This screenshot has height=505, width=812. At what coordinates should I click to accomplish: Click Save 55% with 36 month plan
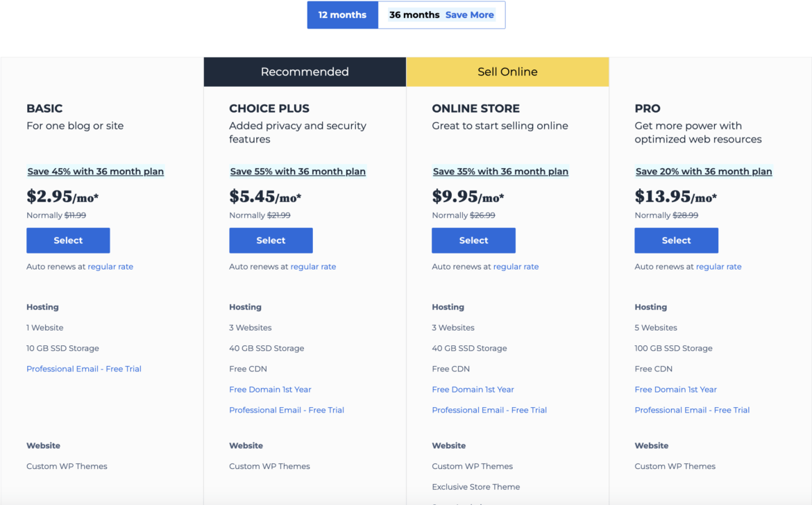point(298,172)
